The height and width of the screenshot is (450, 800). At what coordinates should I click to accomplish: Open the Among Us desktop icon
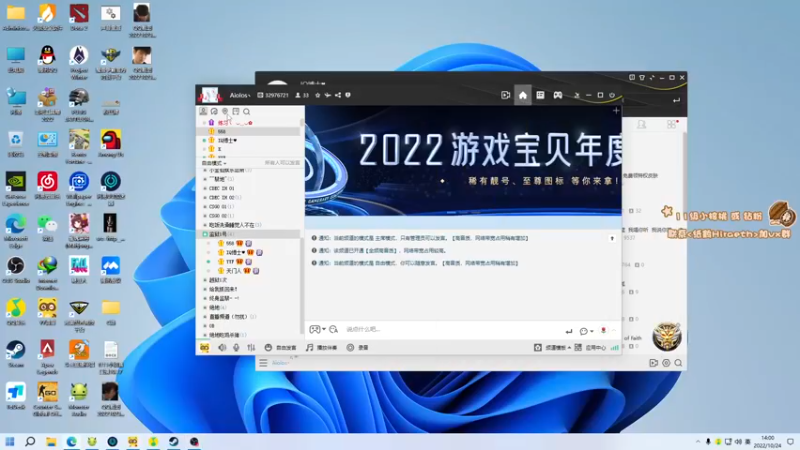(x=110, y=143)
